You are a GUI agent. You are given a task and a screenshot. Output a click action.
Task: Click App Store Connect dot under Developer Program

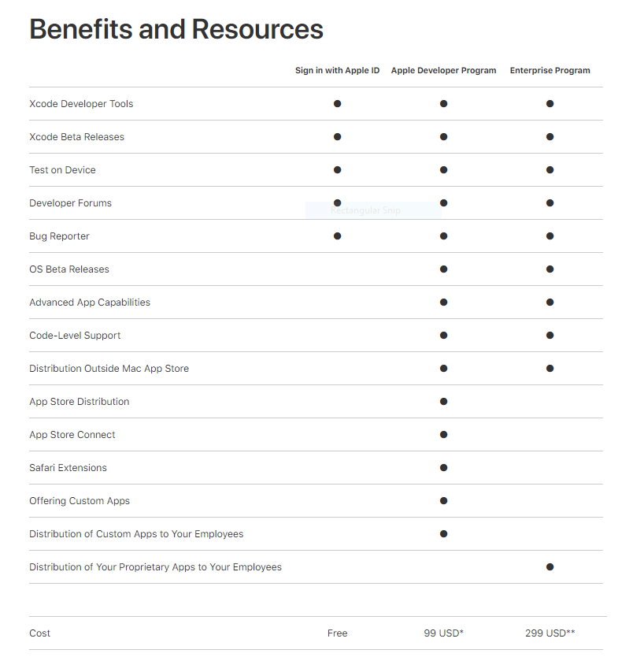coord(443,435)
